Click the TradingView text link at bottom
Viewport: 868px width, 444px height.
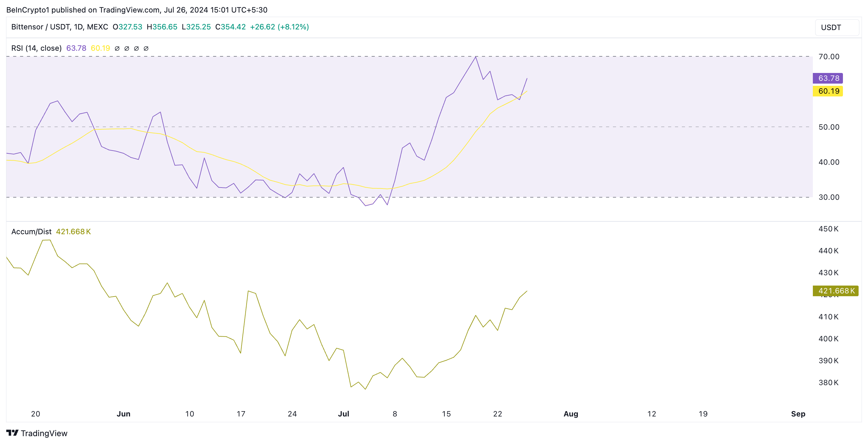pyautogui.click(x=44, y=433)
